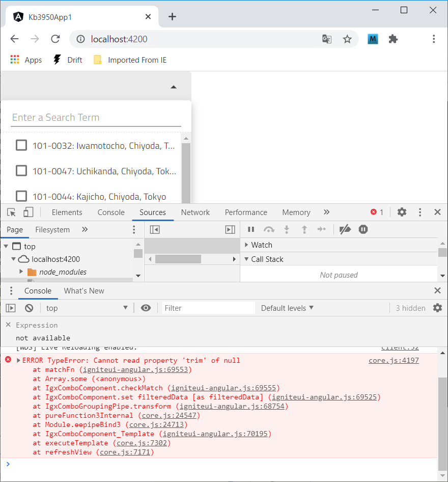
Task: Check the 101-0032 Iwamotocho list item
Action: (21, 145)
